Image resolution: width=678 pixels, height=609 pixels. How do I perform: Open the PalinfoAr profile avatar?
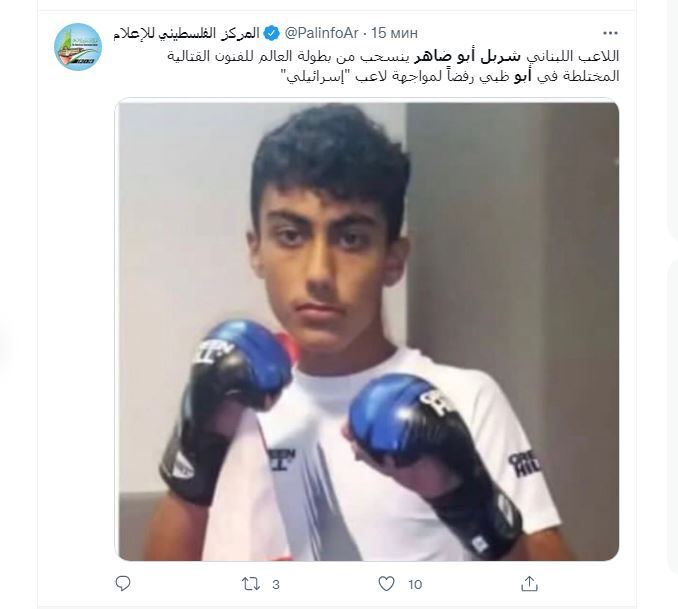click(78, 46)
